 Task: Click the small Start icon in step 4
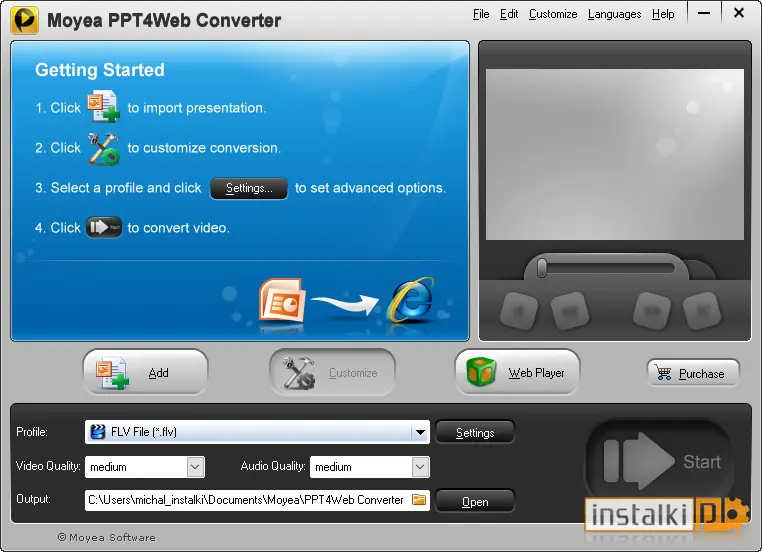point(104,227)
